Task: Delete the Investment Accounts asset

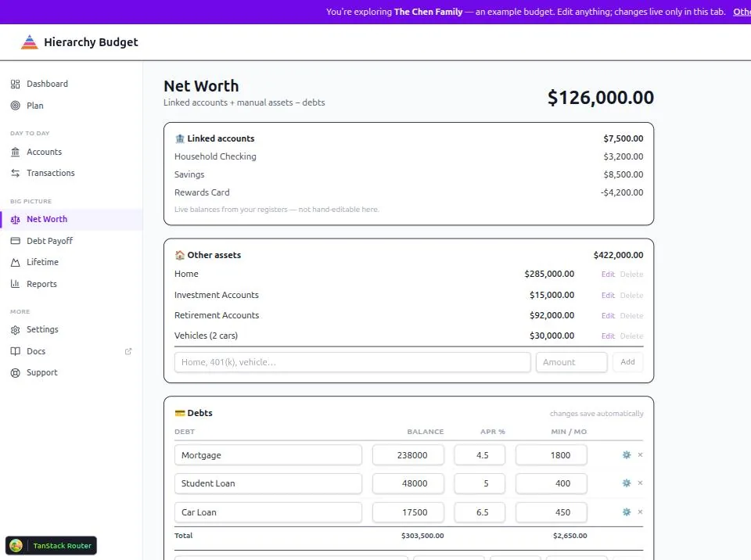Action: tap(631, 295)
